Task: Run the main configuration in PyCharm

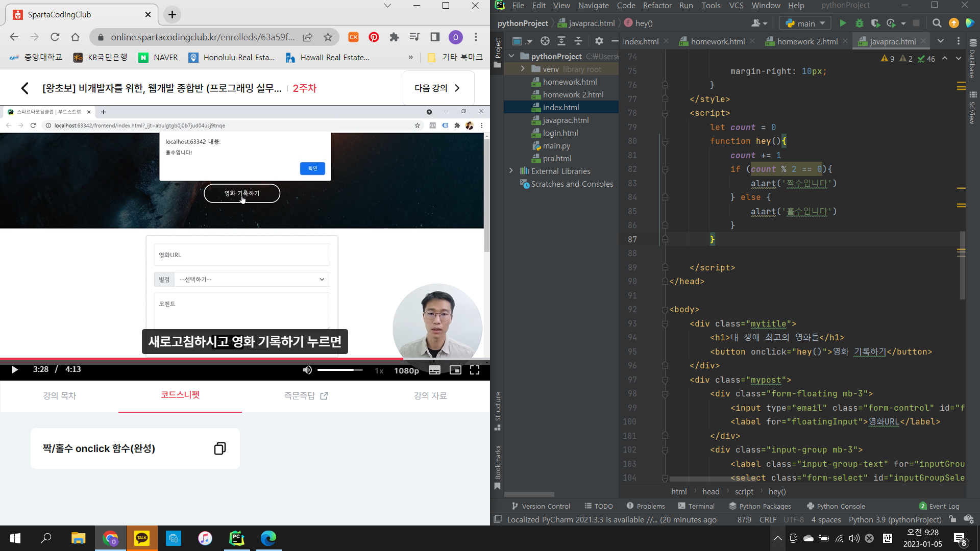Action: coord(843,23)
